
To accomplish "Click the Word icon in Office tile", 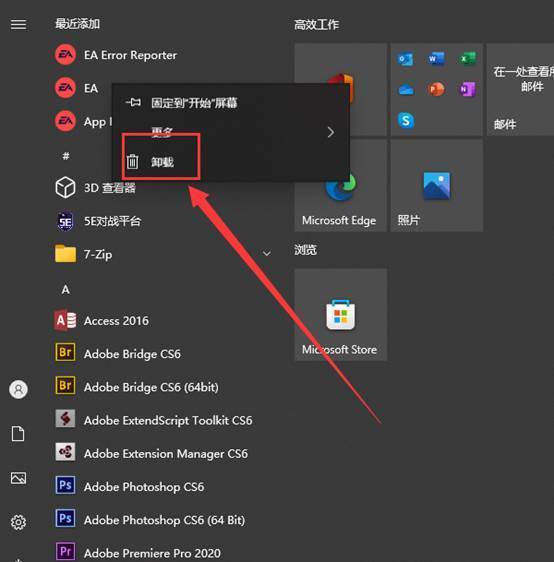I will (436, 59).
